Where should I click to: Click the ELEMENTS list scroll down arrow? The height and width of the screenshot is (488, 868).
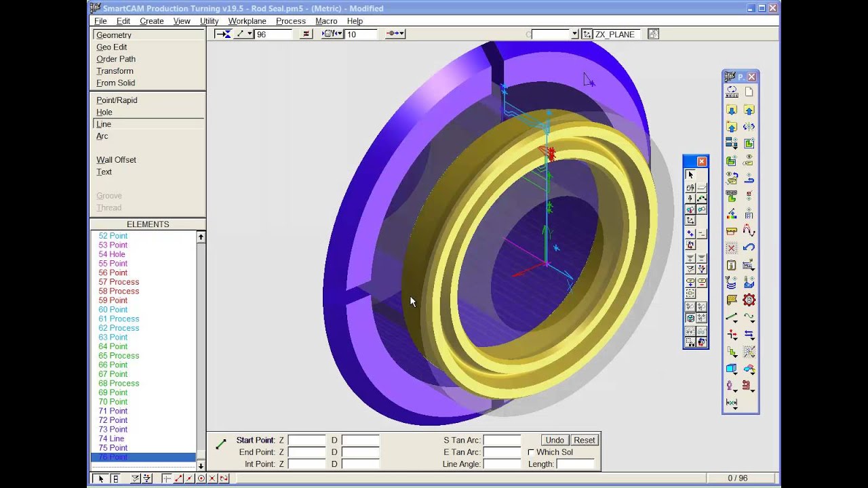(x=201, y=466)
